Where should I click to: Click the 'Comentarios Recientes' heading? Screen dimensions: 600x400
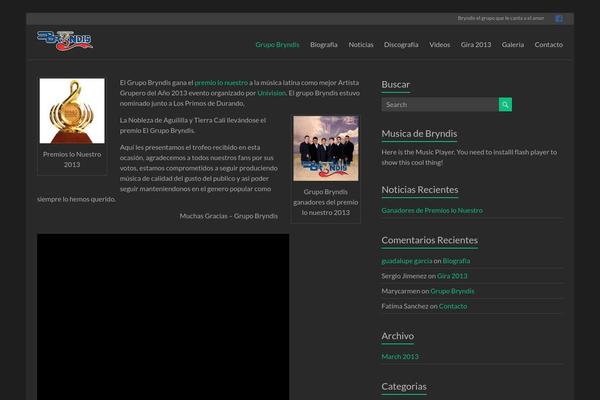pos(430,240)
